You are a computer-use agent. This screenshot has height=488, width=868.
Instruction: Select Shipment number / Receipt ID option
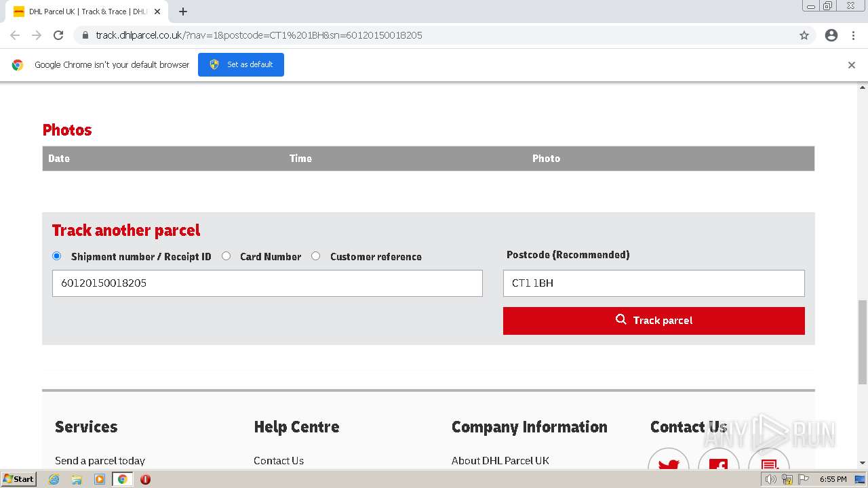56,256
